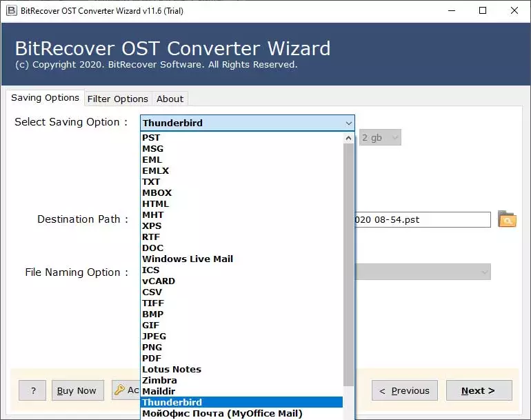Open the 2 gb split size dropdown
The image size is (531, 420).
[380, 137]
